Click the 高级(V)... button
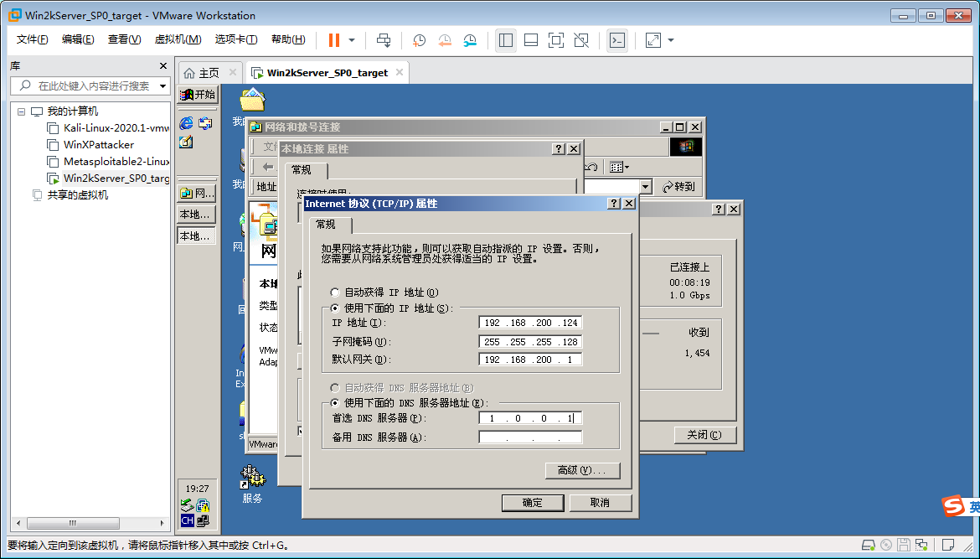The height and width of the screenshot is (559, 980). click(582, 470)
